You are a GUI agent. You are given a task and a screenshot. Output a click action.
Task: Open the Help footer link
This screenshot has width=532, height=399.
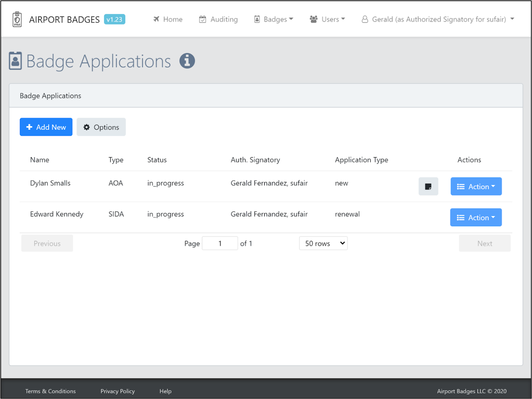[165, 391]
